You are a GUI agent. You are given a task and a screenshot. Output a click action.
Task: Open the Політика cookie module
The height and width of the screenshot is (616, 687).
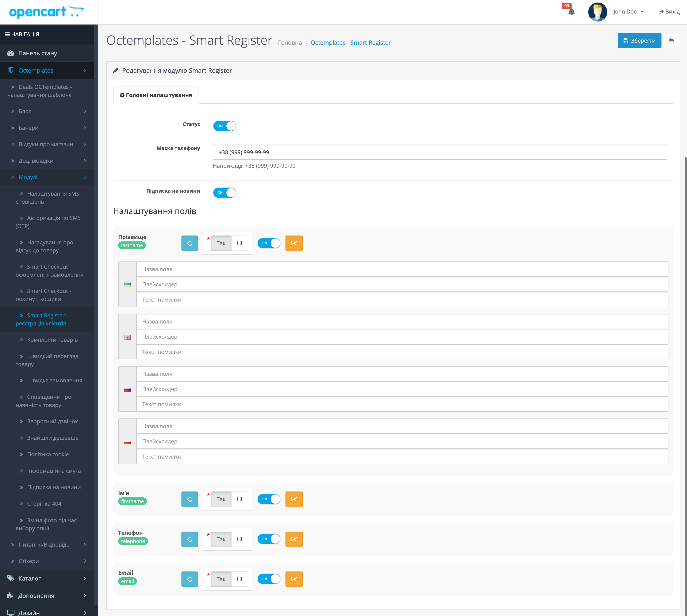tap(47, 454)
